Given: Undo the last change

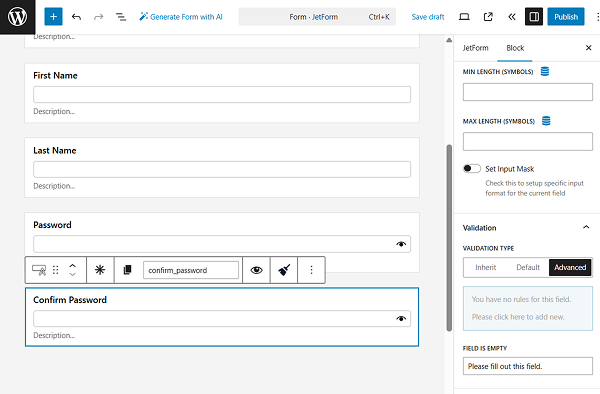Looking at the screenshot, I should coord(76,17).
